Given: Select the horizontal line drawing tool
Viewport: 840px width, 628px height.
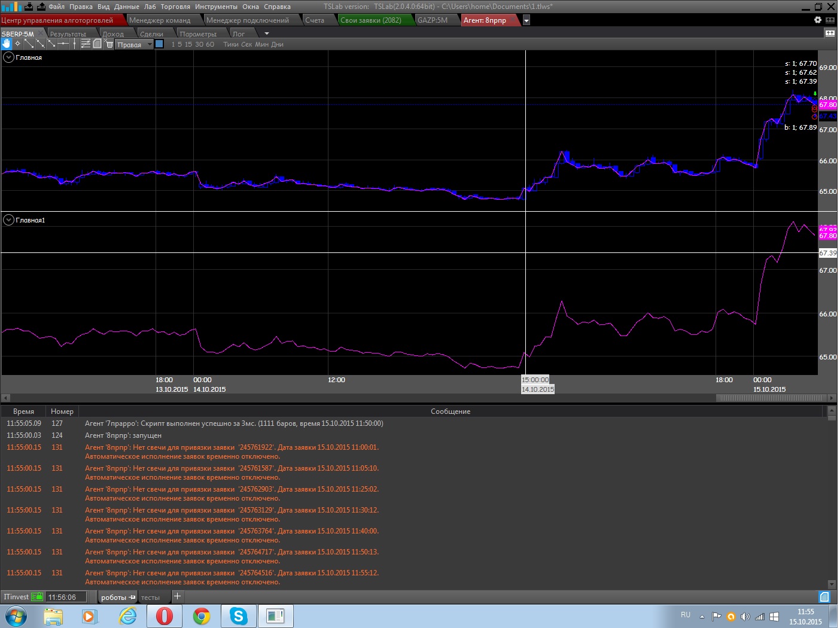Looking at the screenshot, I should coord(63,44).
